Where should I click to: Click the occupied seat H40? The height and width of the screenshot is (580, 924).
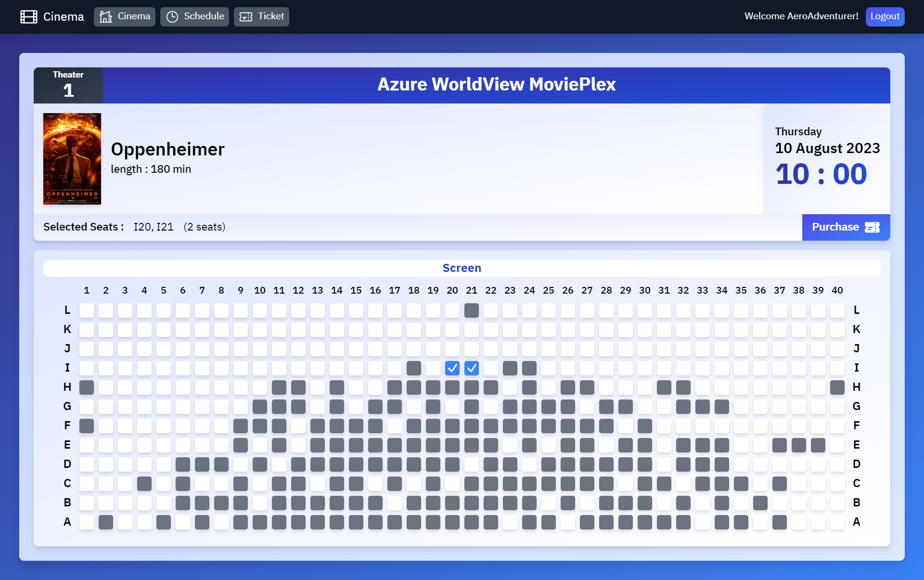[x=837, y=387]
